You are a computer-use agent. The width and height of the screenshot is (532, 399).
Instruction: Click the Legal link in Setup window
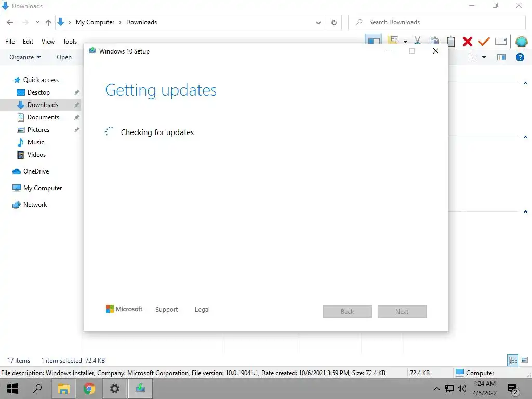click(202, 310)
